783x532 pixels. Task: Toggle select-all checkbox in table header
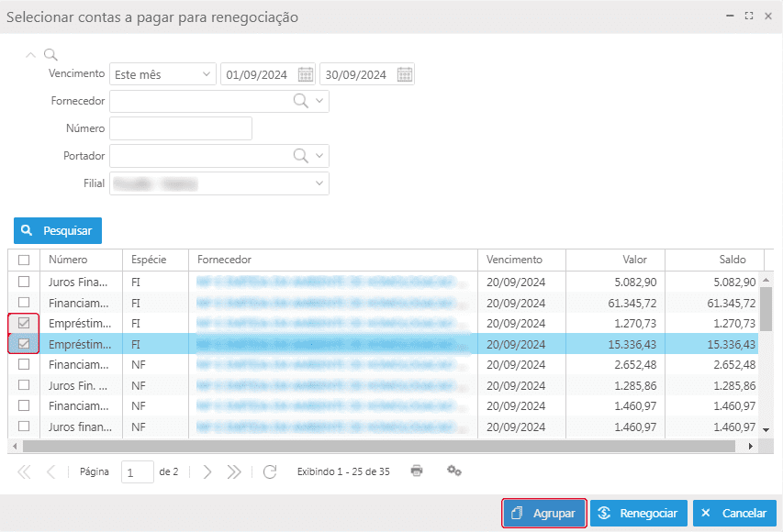coord(24,260)
